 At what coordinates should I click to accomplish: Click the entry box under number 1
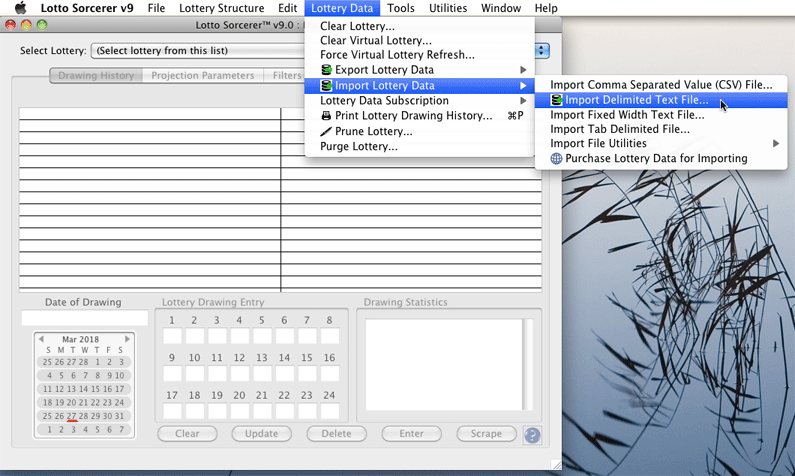[172, 336]
